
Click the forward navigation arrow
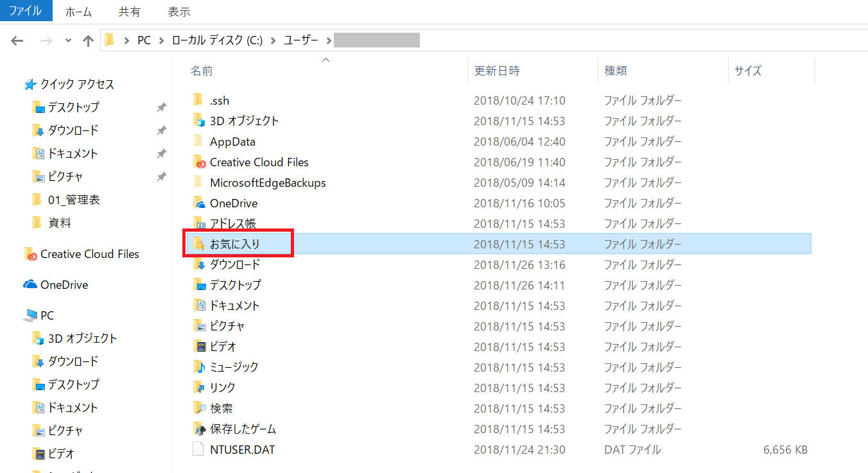tap(46, 40)
